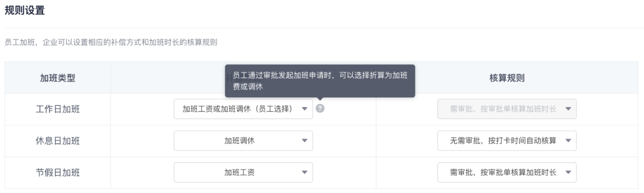Click the 休息日加班 row label
This screenshot has width=644, height=193.
point(58,141)
